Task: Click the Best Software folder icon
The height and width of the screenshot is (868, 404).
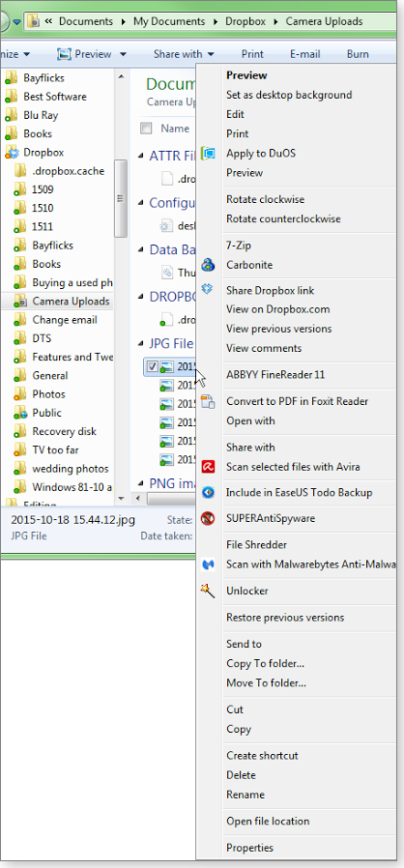Action: [x=11, y=97]
